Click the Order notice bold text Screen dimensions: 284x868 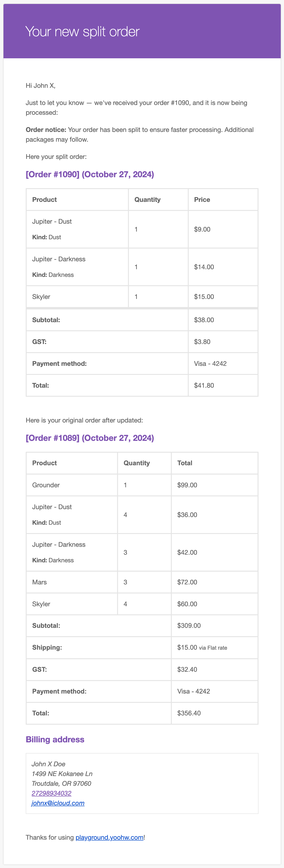[x=46, y=130]
